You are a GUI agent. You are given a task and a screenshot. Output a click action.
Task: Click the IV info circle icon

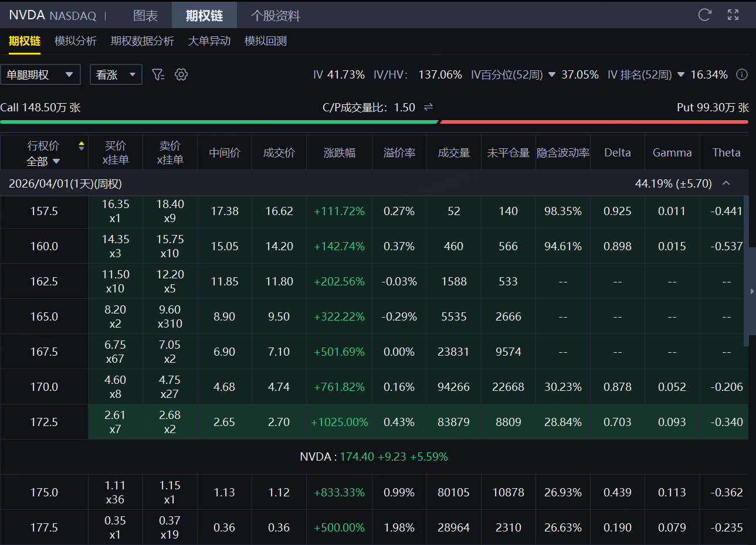pyautogui.click(x=742, y=74)
